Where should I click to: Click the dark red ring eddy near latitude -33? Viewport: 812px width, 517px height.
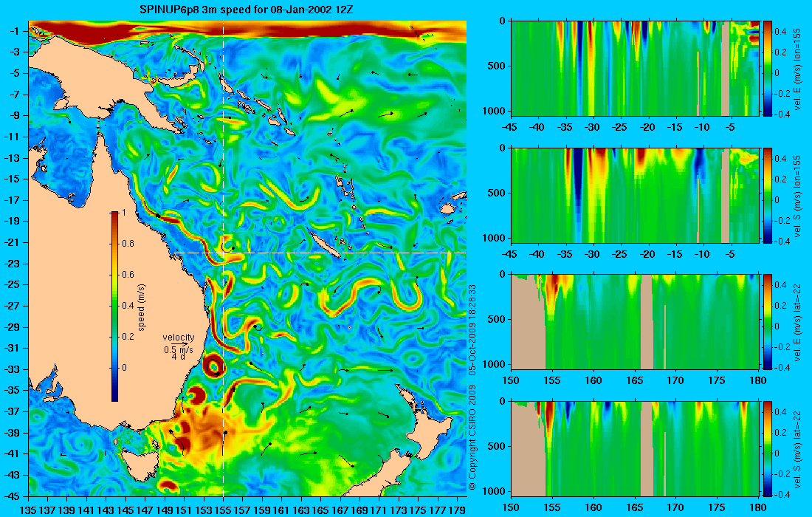click(x=214, y=365)
